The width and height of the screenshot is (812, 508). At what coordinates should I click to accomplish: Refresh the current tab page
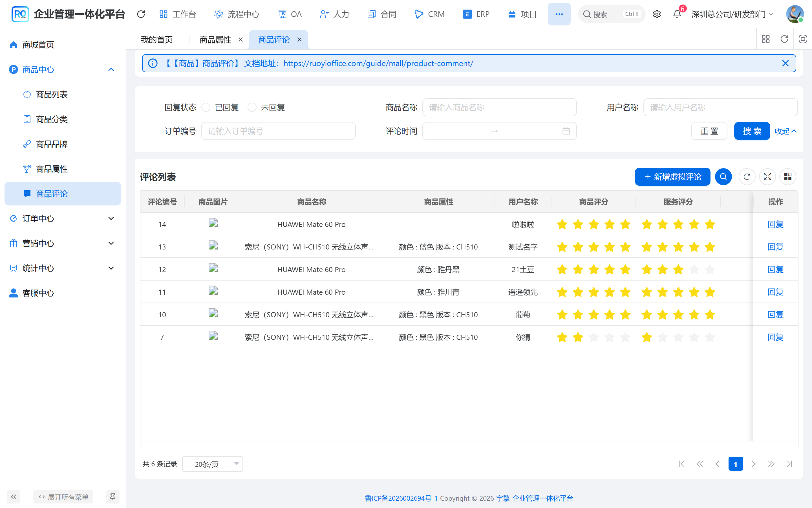point(784,39)
